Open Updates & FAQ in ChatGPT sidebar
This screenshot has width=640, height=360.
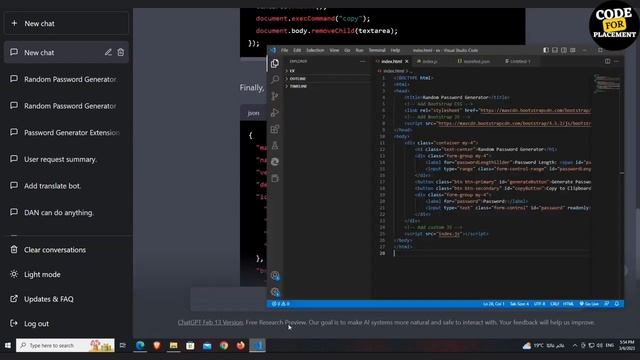click(49, 299)
